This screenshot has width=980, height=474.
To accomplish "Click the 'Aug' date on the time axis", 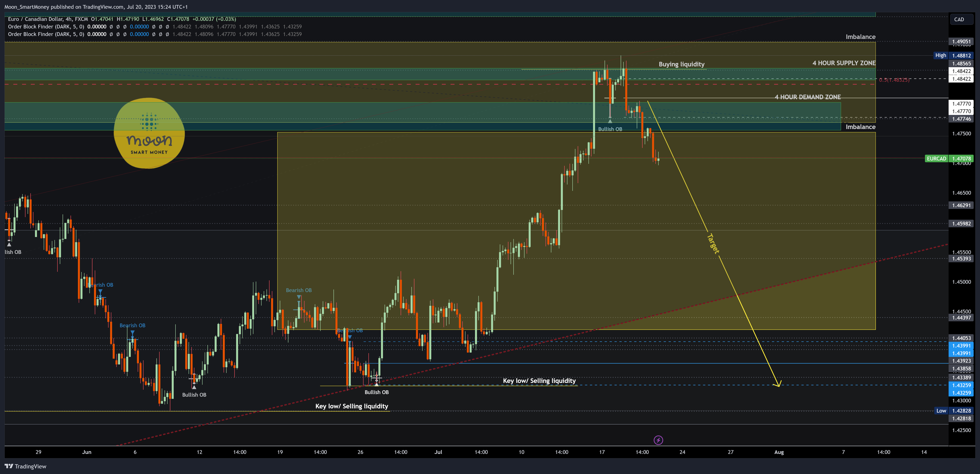I will (779, 452).
